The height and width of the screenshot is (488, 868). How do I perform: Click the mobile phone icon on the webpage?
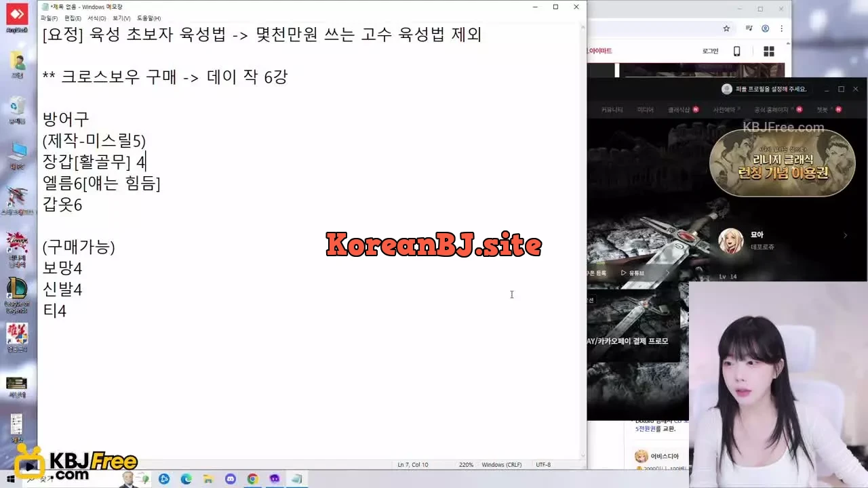(x=737, y=52)
